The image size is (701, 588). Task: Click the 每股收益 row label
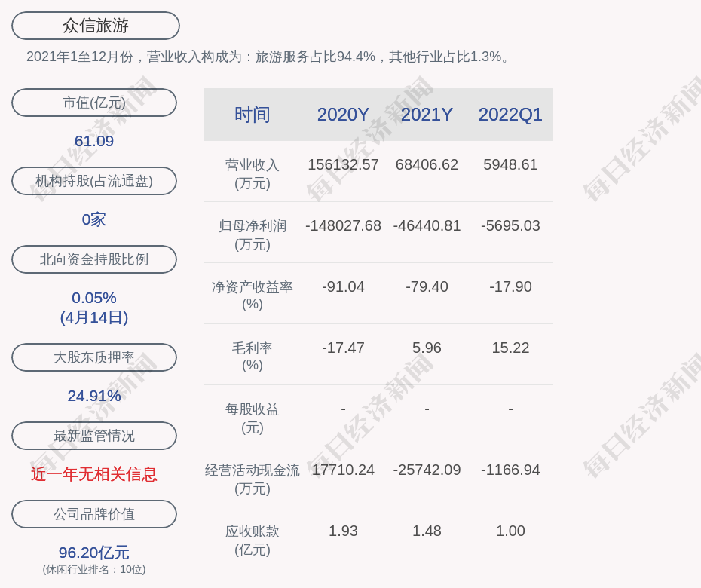(253, 418)
